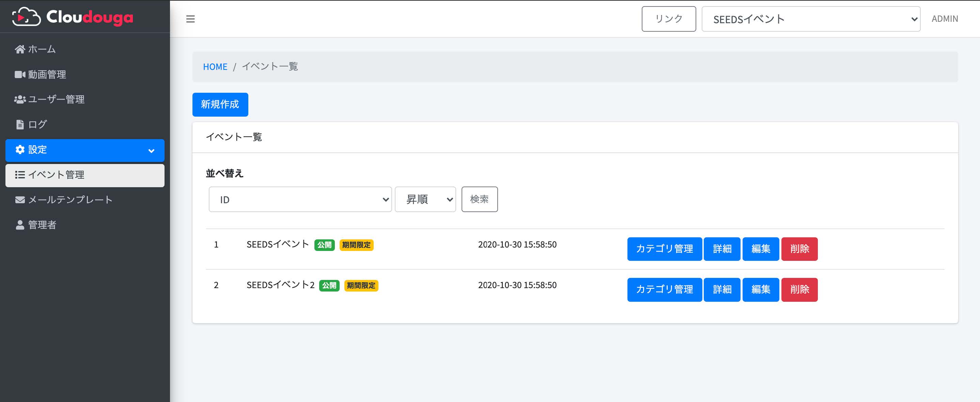
Task: Open カテゴリ管理 for SEEDSイベント2
Action: tap(664, 290)
